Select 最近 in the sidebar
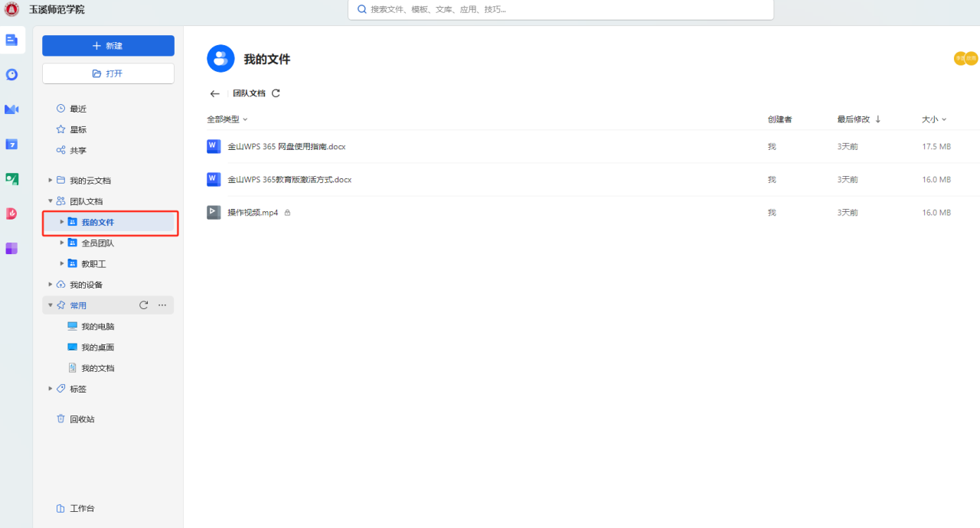Screen dimensions: 980x528 coord(78,109)
